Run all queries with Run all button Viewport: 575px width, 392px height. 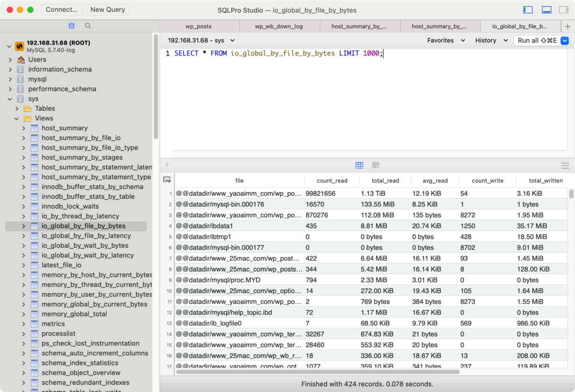537,41
